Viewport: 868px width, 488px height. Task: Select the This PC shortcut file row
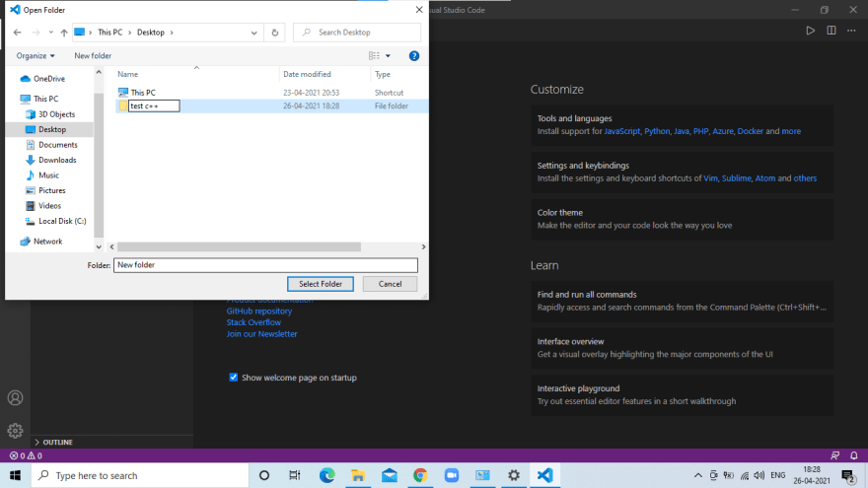(271, 93)
